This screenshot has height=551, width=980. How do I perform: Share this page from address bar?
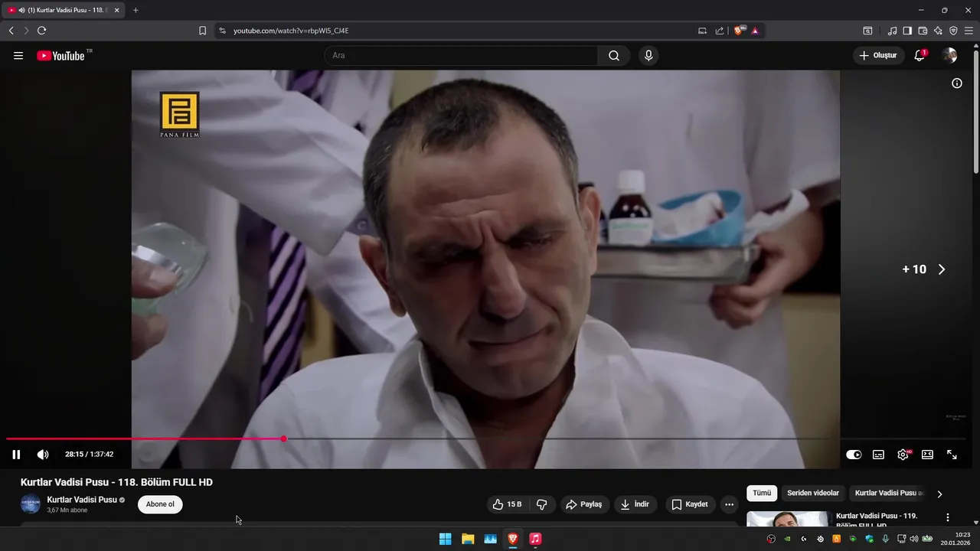[x=720, y=31]
